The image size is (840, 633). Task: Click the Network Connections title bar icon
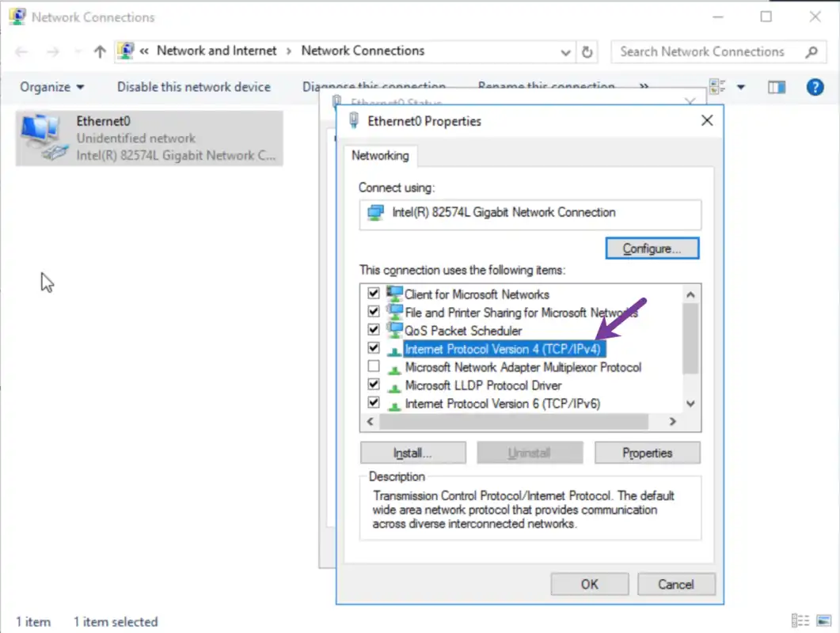pyautogui.click(x=17, y=17)
